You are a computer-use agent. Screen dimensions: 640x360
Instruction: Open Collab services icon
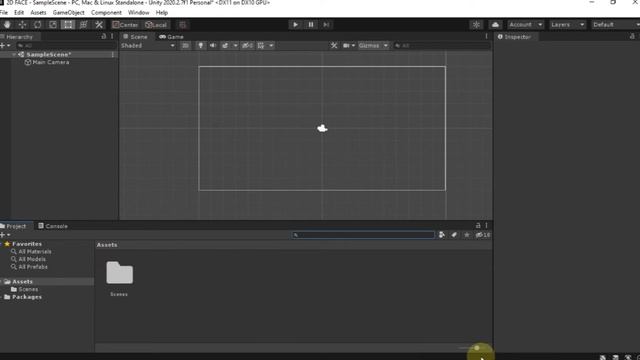coord(476,24)
